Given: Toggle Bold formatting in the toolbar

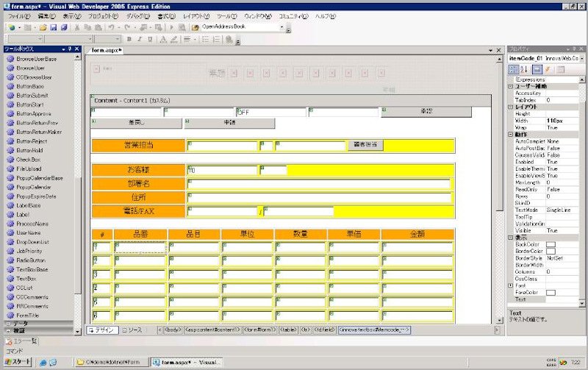Looking at the screenshot, I should click(129, 39).
